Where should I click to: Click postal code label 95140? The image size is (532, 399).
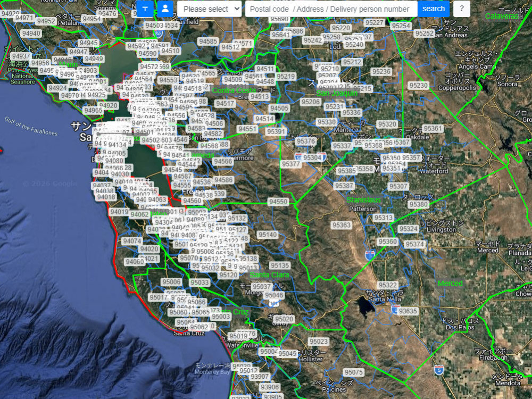tap(268, 235)
